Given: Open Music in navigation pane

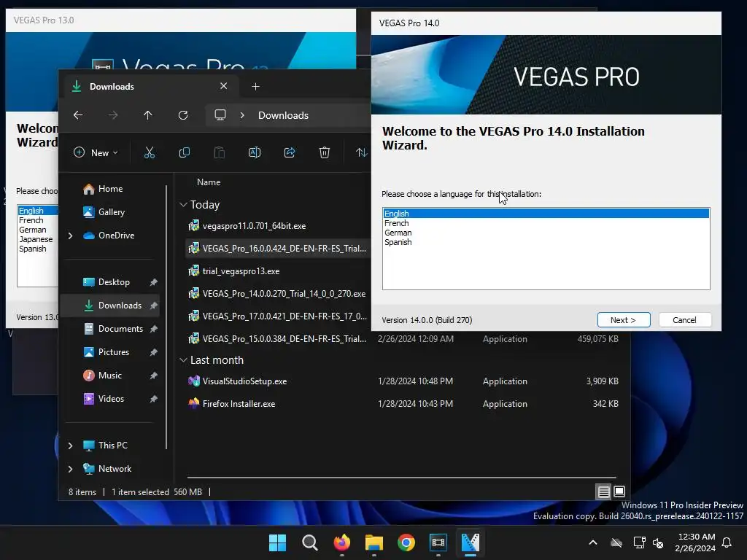Looking at the screenshot, I should (103, 376).
